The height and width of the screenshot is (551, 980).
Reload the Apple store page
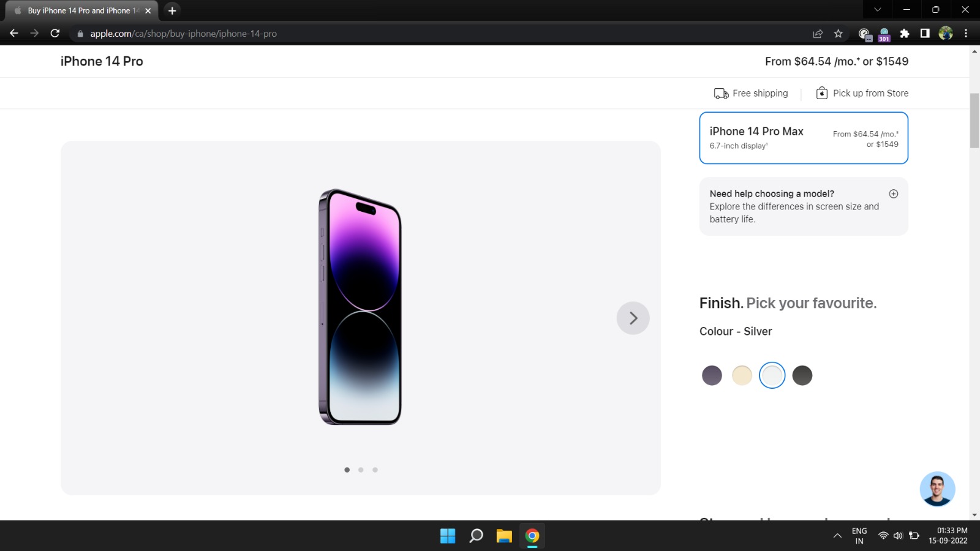point(55,33)
